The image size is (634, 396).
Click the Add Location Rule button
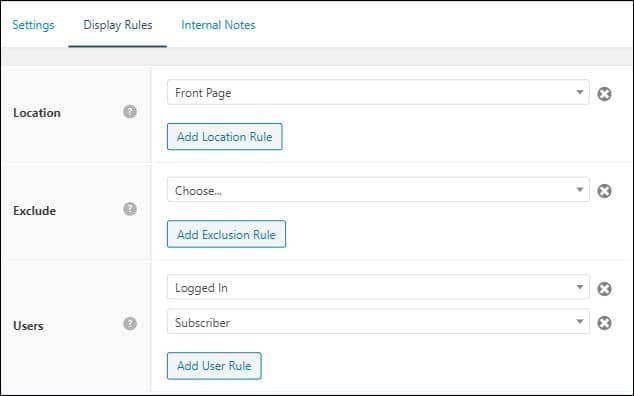225,137
